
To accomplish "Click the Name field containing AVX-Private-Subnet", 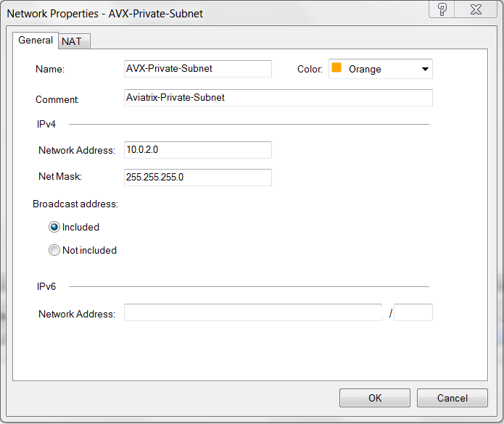I will pyautogui.click(x=198, y=69).
